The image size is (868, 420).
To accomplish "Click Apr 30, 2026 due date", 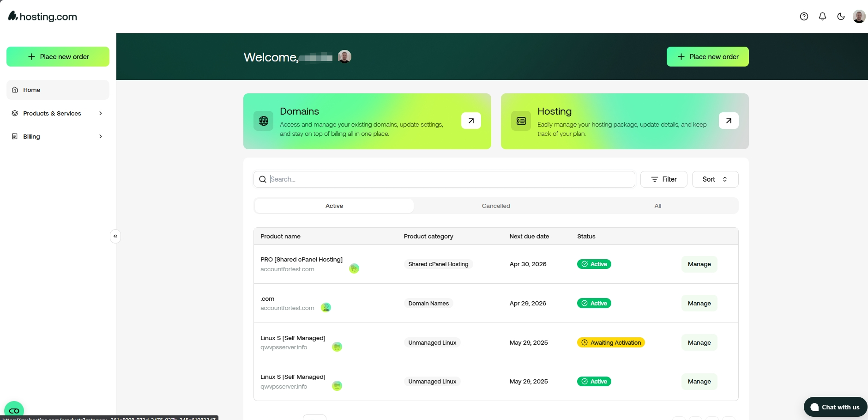I will coord(528,264).
